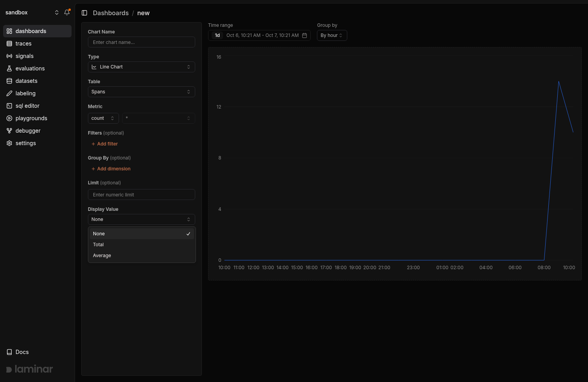Go to traces in the sidebar
The image size is (588, 382).
click(37, 44)
